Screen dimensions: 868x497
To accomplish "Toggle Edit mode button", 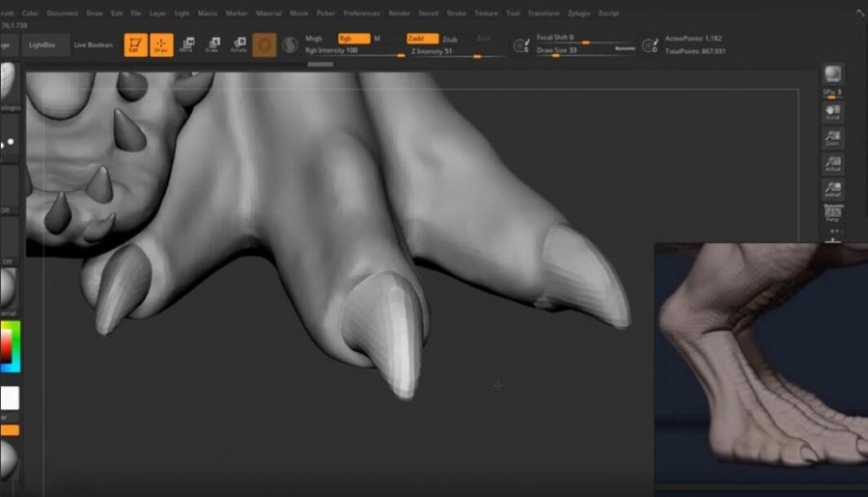I will 135,44.
